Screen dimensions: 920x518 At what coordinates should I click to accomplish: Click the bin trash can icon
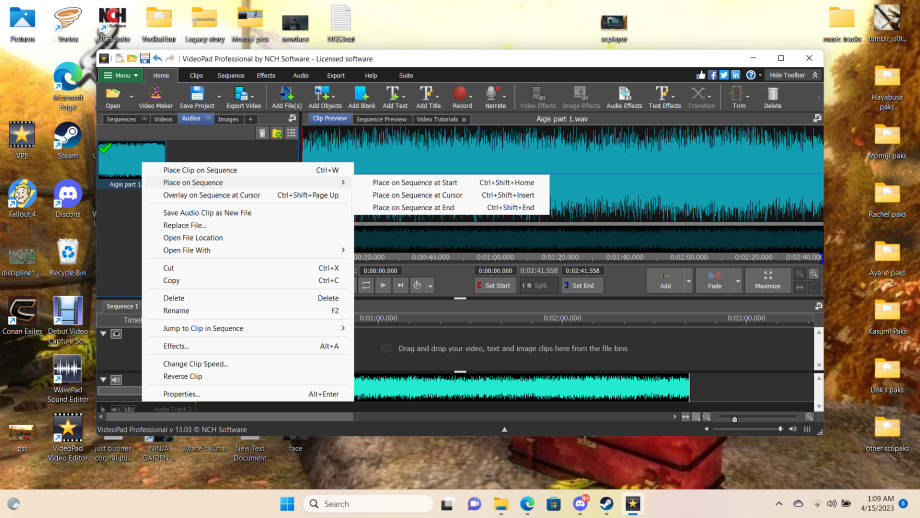[262, 133]
